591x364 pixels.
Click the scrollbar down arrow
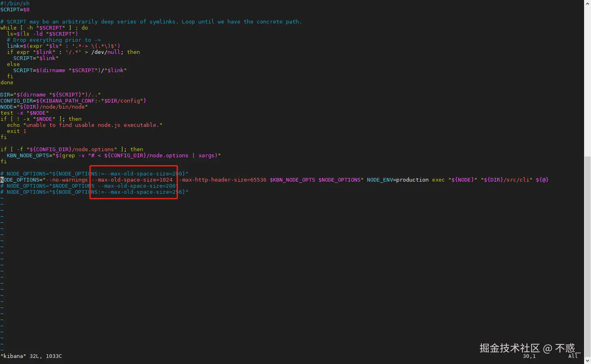click(x=587, y=361)
